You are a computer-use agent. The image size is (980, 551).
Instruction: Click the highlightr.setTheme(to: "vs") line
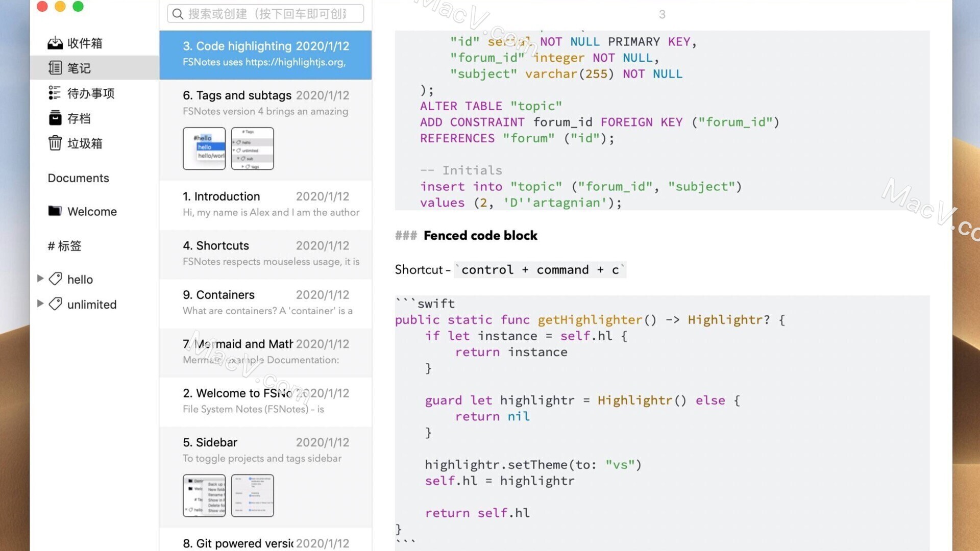click(x=533, y=465)
